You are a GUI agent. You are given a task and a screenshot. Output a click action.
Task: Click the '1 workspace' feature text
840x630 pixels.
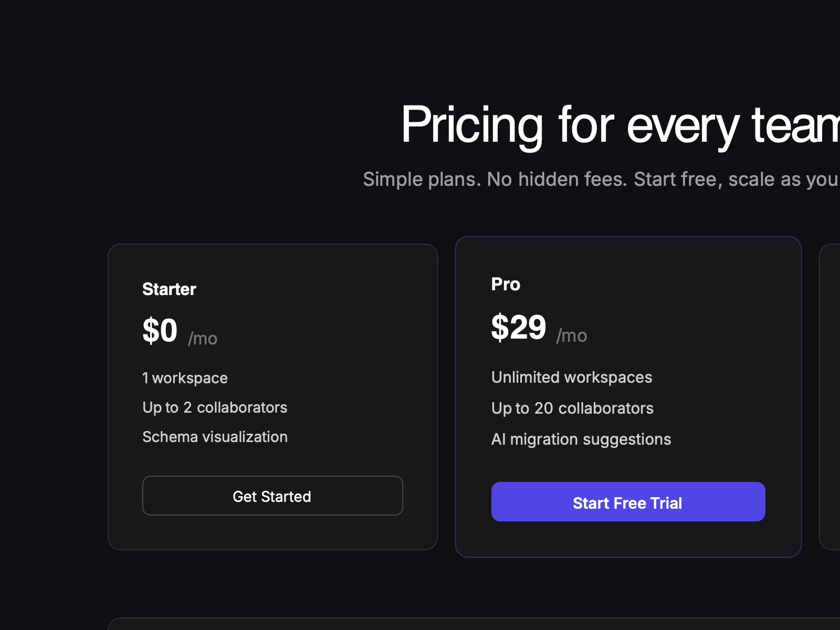pyautogui.click(x=185, y=377)
